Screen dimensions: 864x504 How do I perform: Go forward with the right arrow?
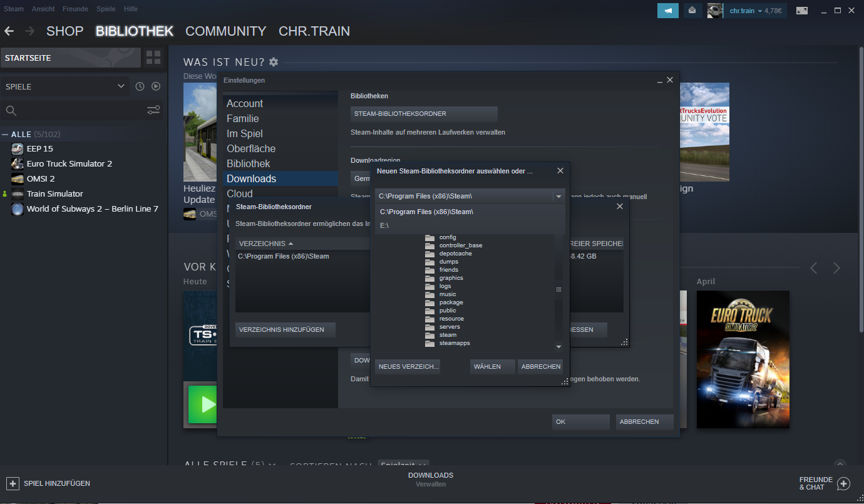coord(30,31)
